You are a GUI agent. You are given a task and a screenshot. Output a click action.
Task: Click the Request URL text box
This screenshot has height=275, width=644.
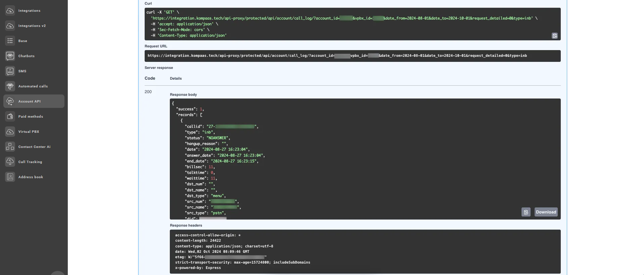(352, 56)
